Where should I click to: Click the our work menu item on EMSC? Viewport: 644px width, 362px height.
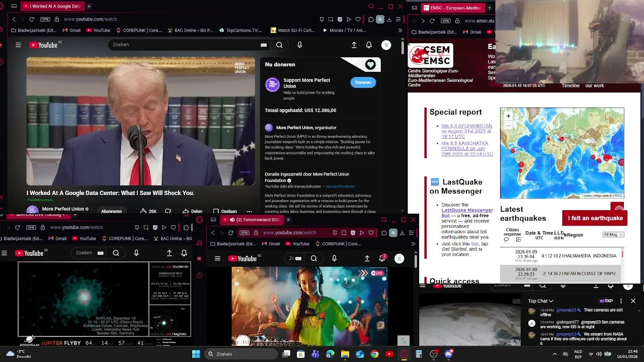(x=594, y=85)
